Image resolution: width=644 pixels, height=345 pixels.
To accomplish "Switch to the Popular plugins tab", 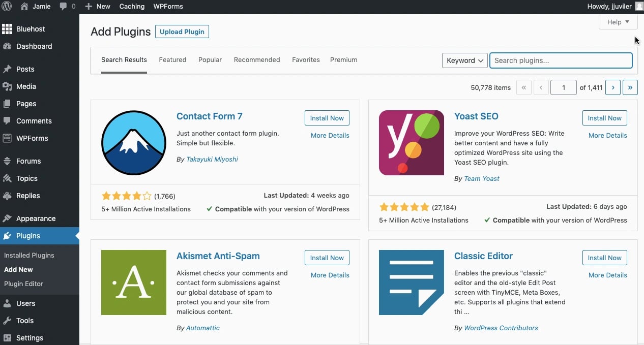I will click(x=210, y=59).
